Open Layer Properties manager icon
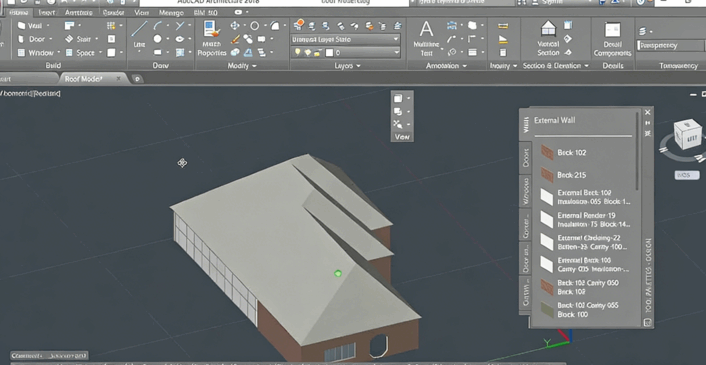 coord(299,25)
